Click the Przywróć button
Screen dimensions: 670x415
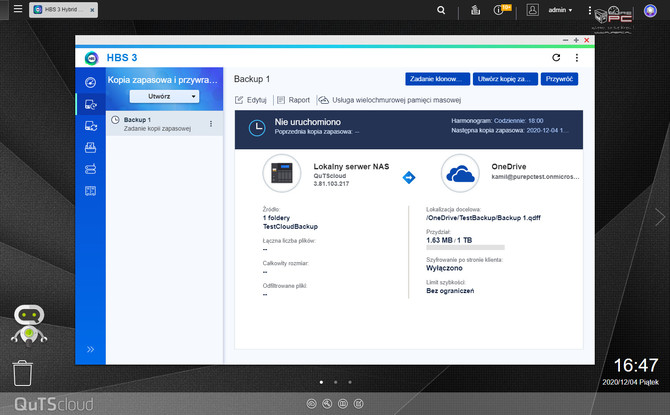pyautogui.click(x=559, y=79)
